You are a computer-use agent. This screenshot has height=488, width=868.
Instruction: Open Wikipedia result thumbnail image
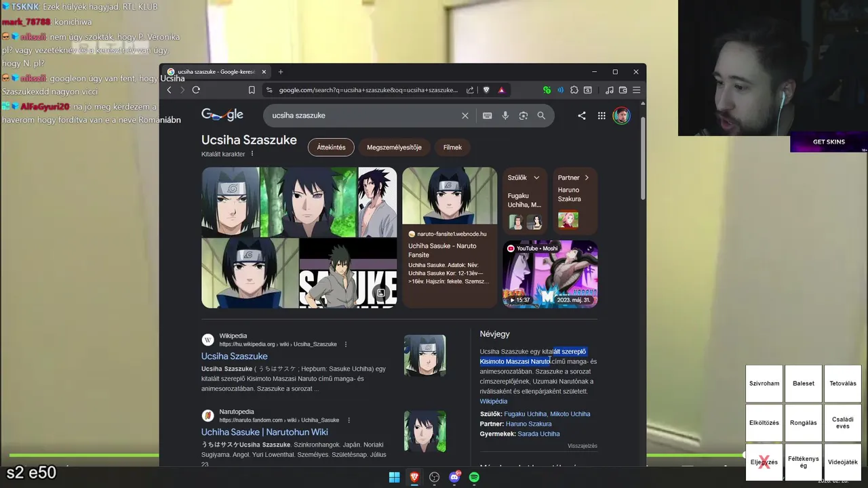tap(425, 356)
